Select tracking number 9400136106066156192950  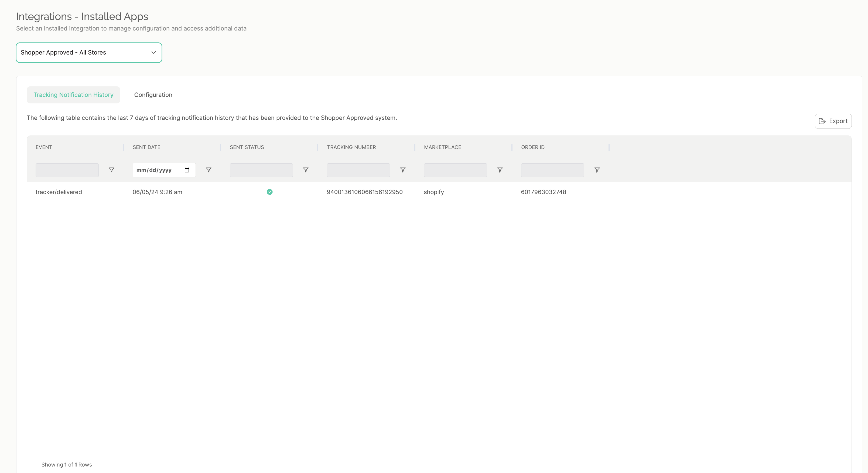tap(365, 192)
